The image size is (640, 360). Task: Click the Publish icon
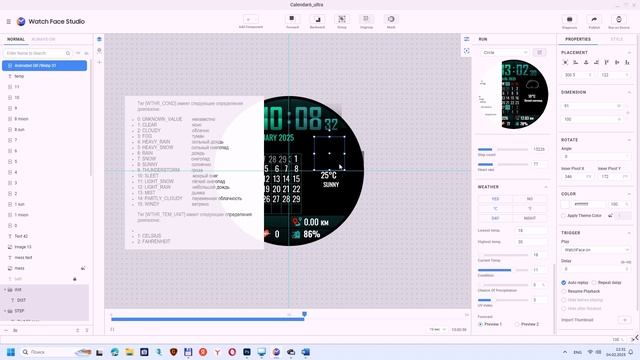pyautogui.click(x=594, y=20)
